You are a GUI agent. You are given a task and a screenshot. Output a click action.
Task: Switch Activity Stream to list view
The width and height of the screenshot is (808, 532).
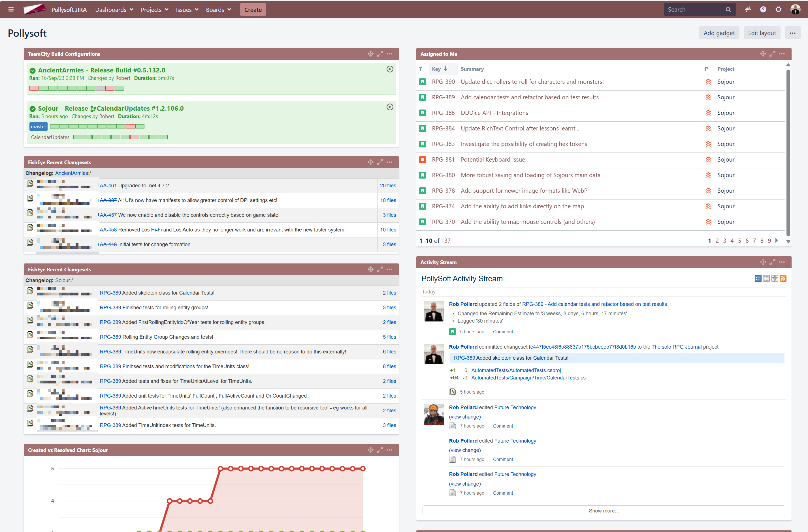(x=766, y=278)
